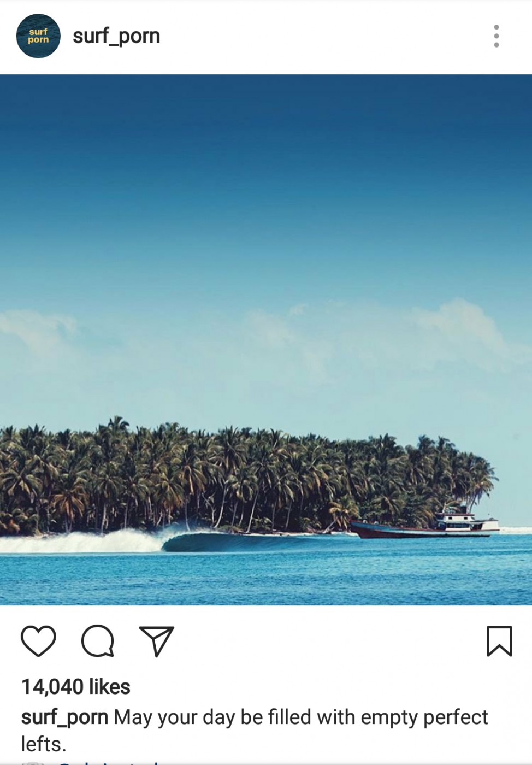Screen dimensions: 532x765
Task: Tap the "surf porn" text inside the avatar
Action: (x=38, y=36)
